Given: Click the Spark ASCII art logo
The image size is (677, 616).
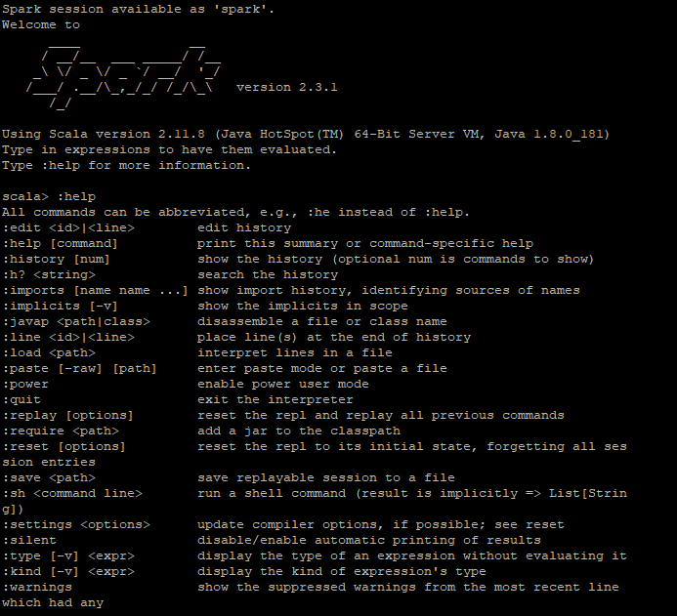Looking at the screenshot, I should pos(123,75).
